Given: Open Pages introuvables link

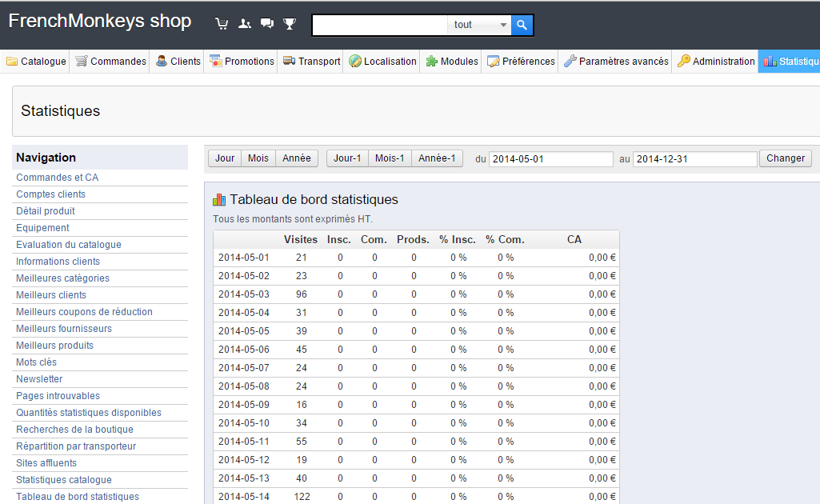Looking at the screenshot, I should [x=58, y=395].
